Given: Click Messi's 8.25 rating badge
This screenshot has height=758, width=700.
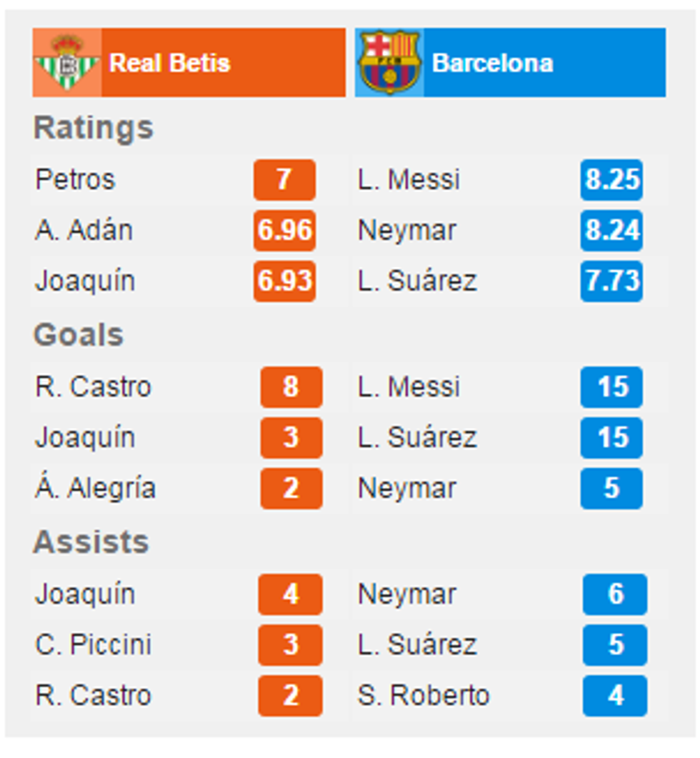Looking at the screenshot, I should (x=613, y=180).
